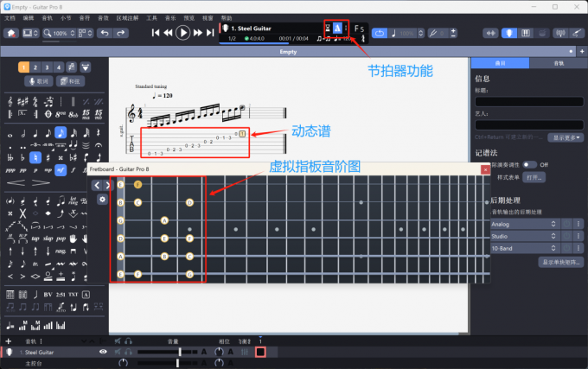
Task: Click the design mode triangle icon
Action: [x=86, y=67]
